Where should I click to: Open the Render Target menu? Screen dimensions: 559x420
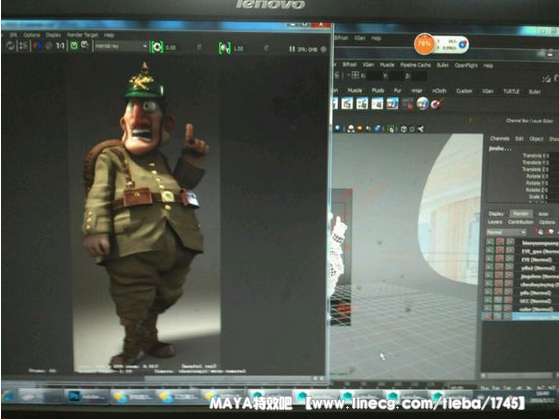(x=83, y=35)
